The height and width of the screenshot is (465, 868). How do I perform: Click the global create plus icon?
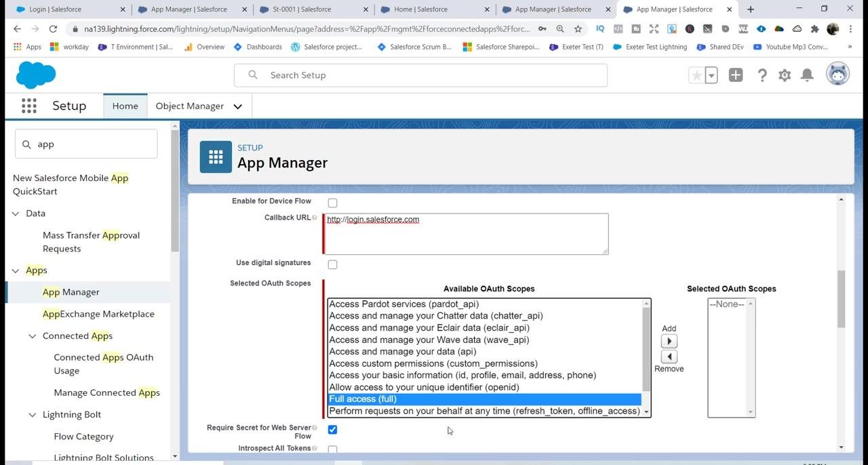(736, 75)
